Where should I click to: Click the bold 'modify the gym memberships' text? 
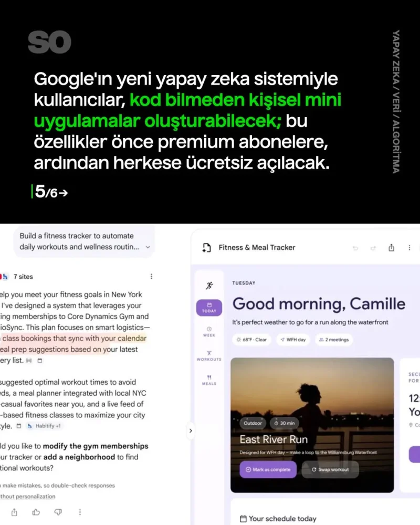click(x=96, y=446)
